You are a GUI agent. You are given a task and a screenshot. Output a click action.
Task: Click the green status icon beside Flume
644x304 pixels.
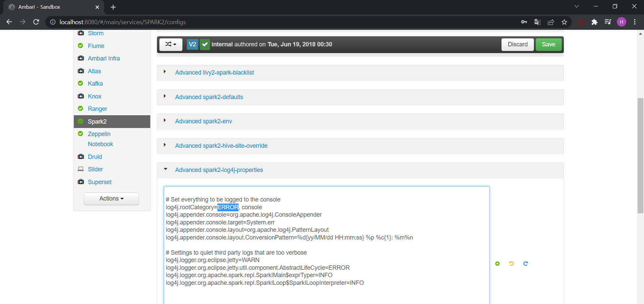80,46
